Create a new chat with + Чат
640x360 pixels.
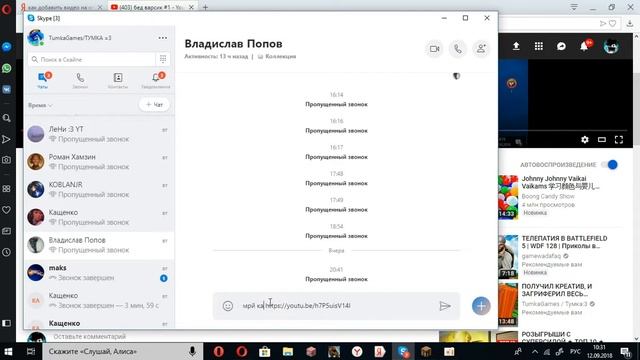point(154,105)
